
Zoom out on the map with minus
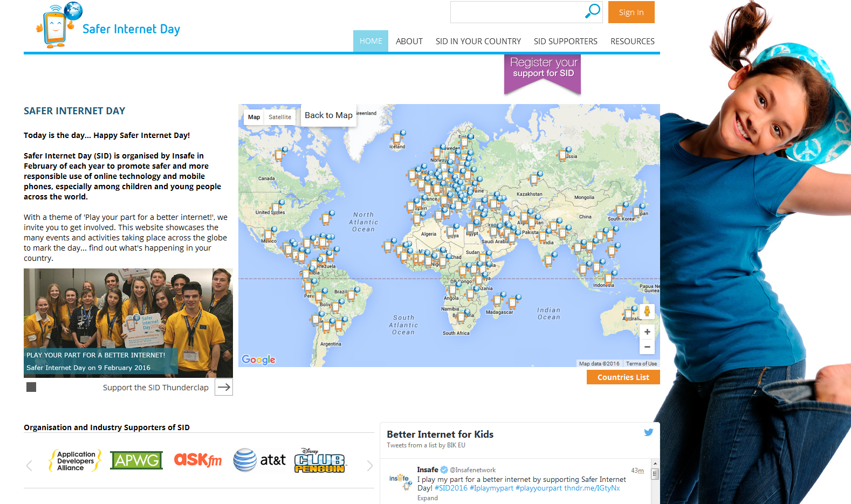tap(647, 347)
